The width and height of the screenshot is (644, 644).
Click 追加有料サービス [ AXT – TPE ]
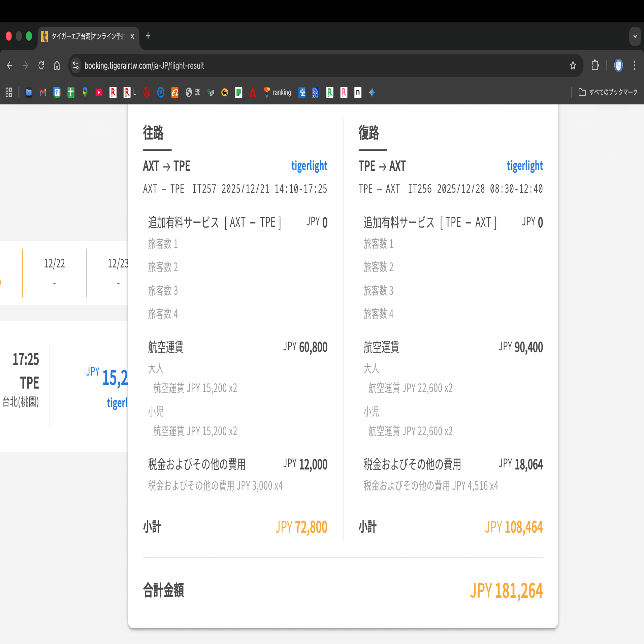point(215,222)
